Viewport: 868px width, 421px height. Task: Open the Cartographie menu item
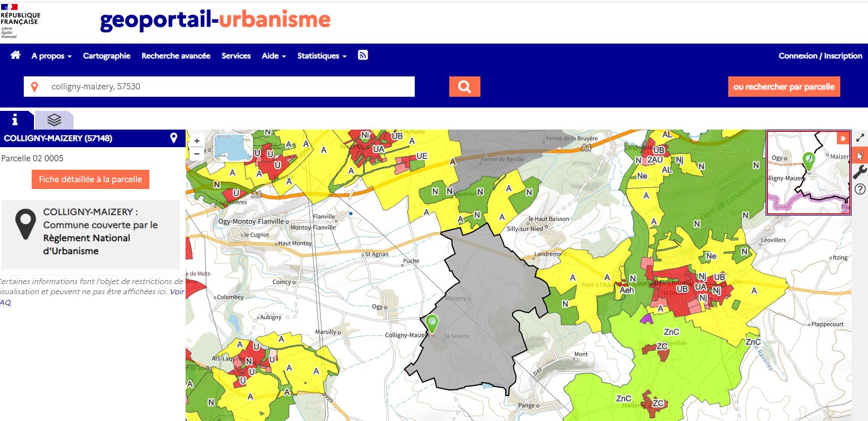[106, 56]
